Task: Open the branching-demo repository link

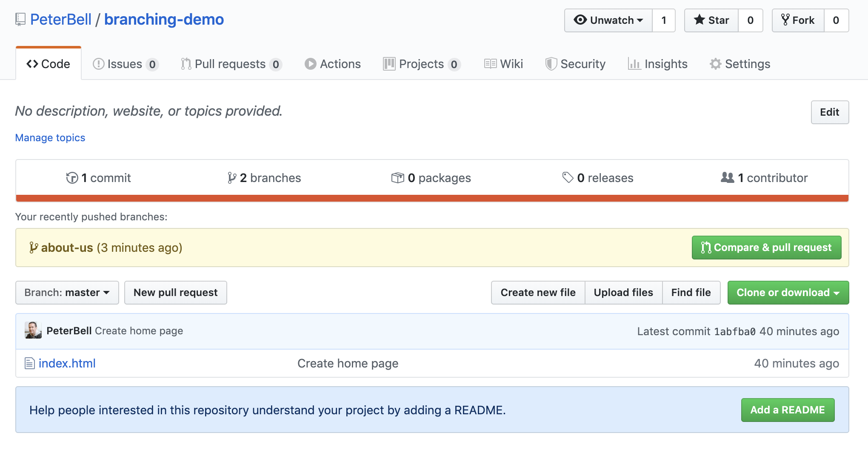Action: click(164, 20)
